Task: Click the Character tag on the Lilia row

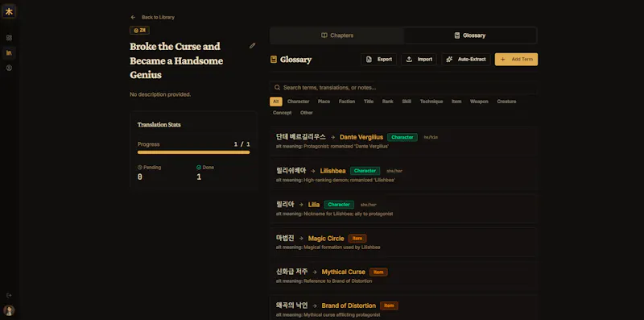Action: pos(339,205)
